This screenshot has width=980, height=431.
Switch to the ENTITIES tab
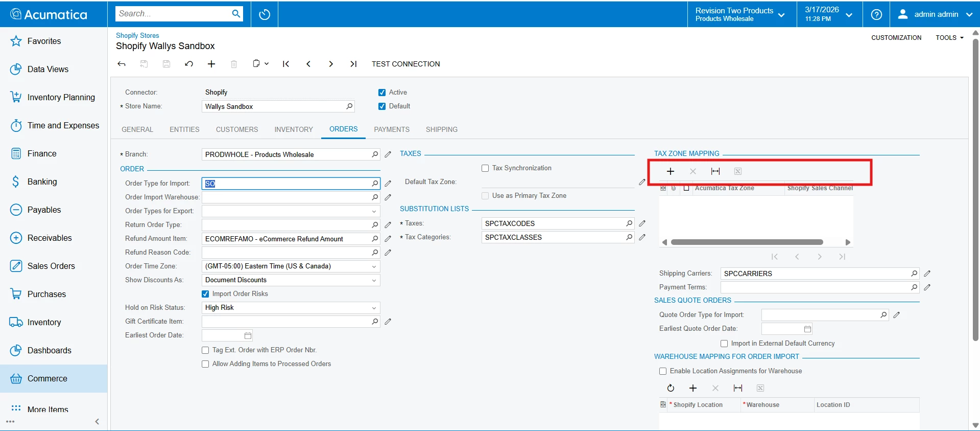(184, 130)
